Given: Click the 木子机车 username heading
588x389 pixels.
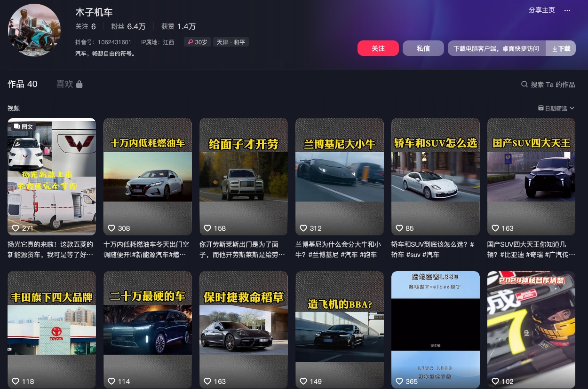Looking at the screenshot, I should click(x=94, y=12).
